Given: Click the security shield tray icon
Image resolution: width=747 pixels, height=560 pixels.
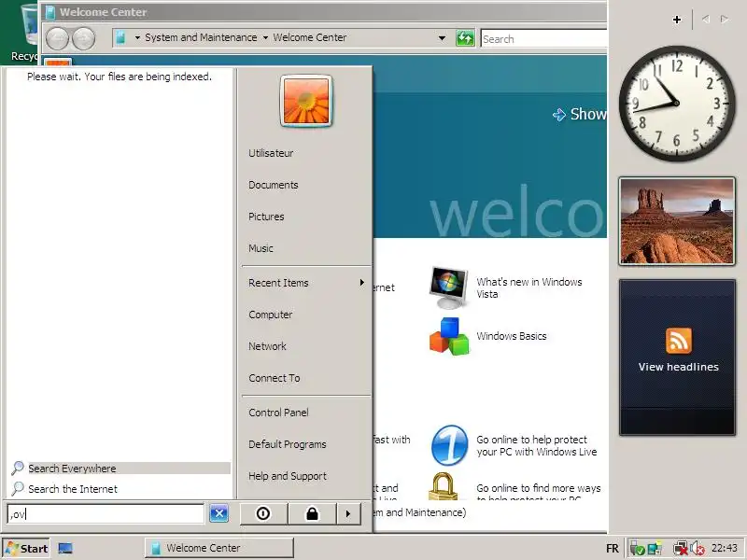Looking at the screenshot, I should pos(636,549).
